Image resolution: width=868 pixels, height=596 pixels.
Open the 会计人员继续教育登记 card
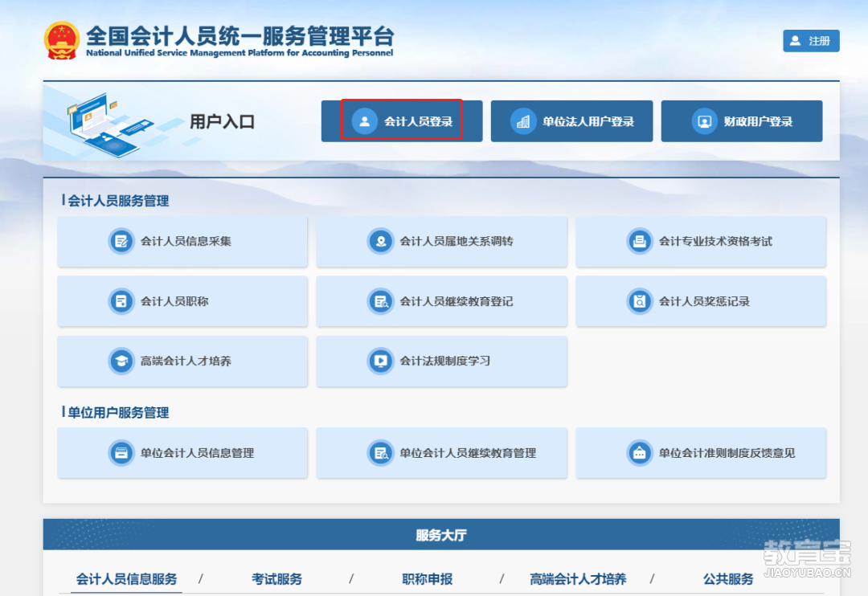coord(442,301)
